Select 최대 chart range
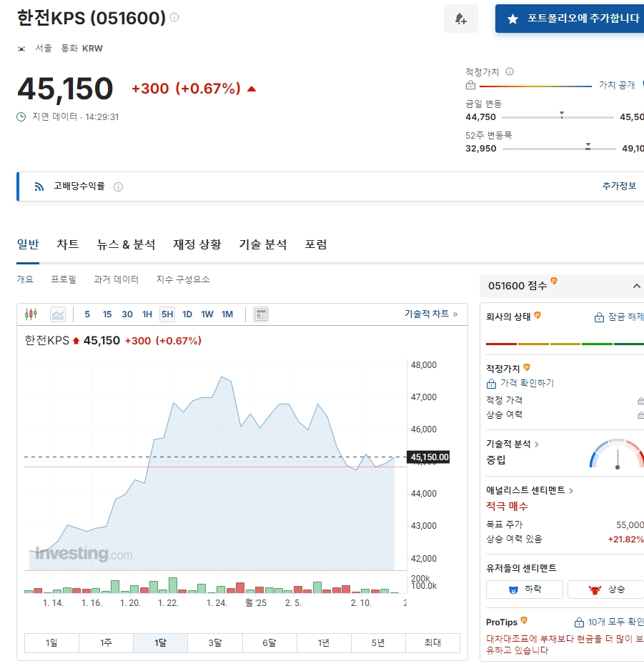The image size is (644, 671). (432, 642)
